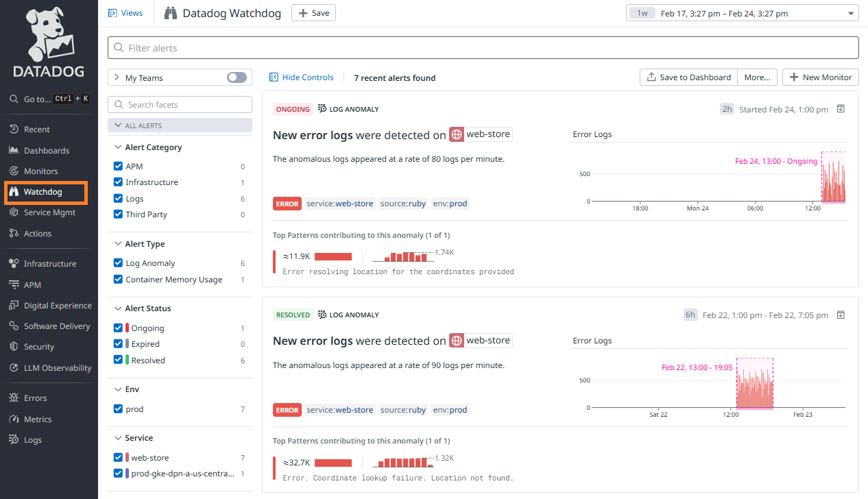Click the 1w time preset badge
868x499 pixels.
point(642,13)
